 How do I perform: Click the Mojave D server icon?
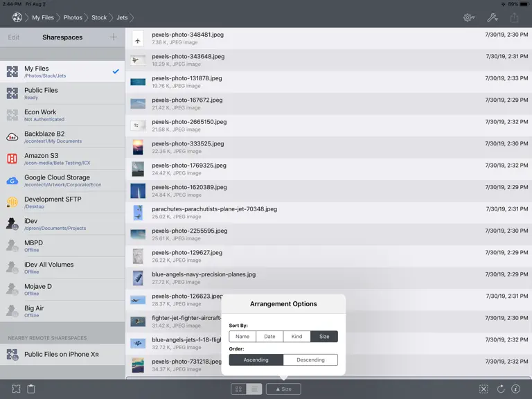(x=12, y=289)
